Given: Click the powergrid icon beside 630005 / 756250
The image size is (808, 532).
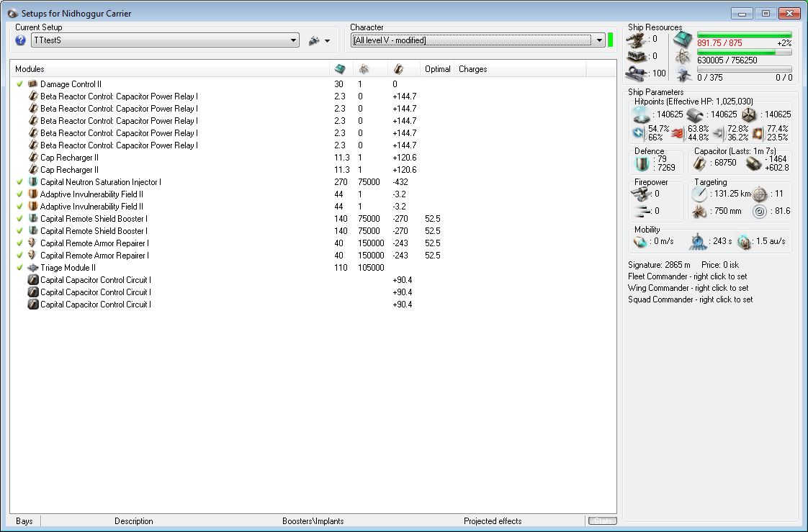Looking at the screenshot, I should click(683, 57).
